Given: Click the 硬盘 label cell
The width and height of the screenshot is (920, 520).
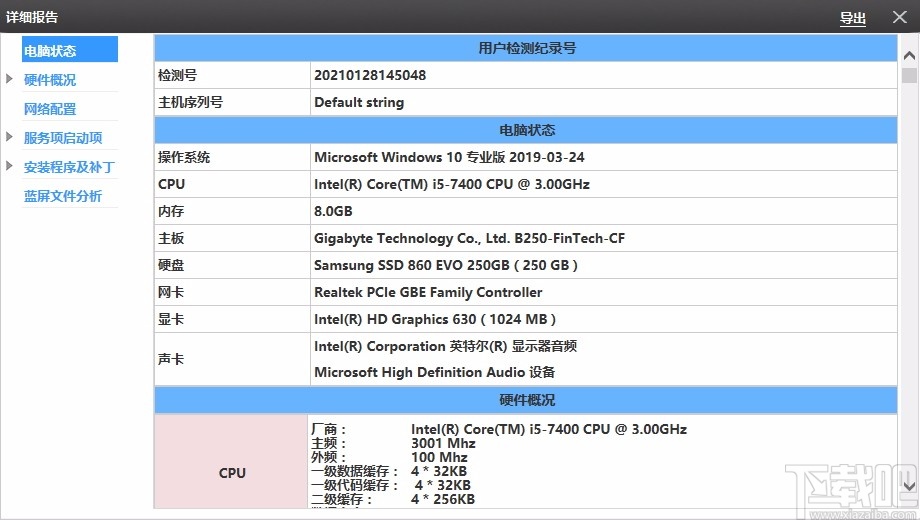Looking at the screenshot, I should click(232, 265).
